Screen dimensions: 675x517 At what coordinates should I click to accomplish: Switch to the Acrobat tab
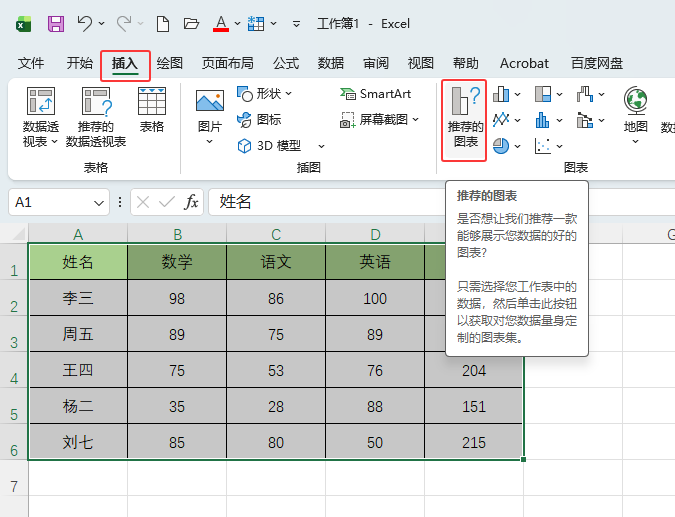click(524, 63)
